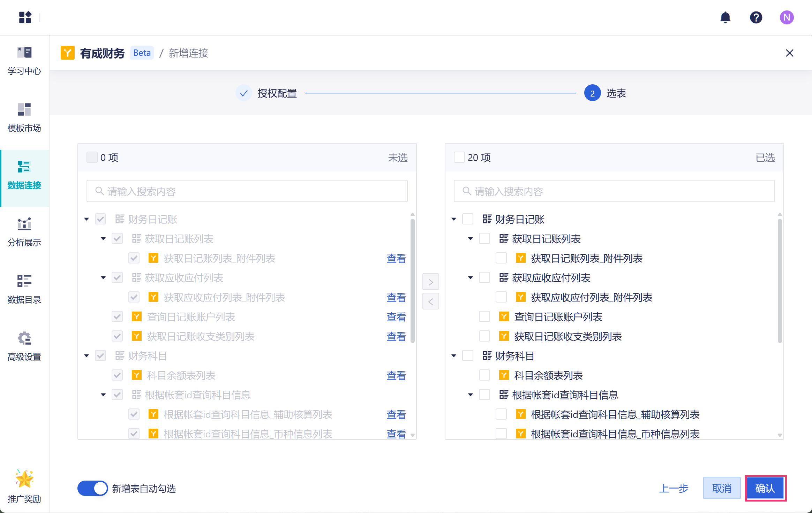Check selected 科目余额表列表 checkbox
This screenshot has height=513, width=812.
point(484,375)
